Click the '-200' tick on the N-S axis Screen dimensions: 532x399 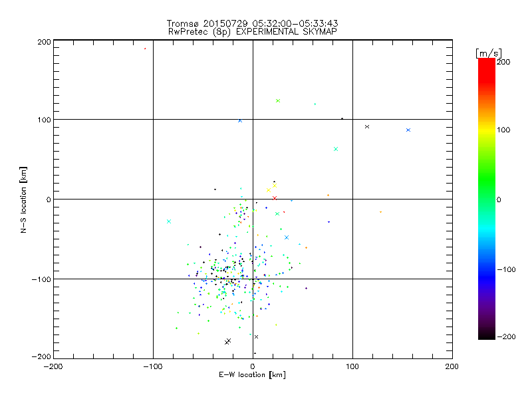pos(41,356)
